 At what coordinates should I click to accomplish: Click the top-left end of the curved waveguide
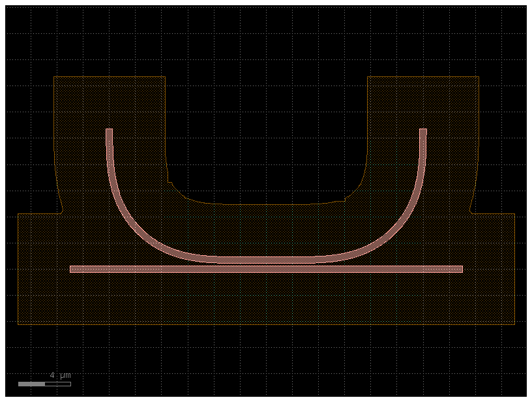[x=110, y=131]
